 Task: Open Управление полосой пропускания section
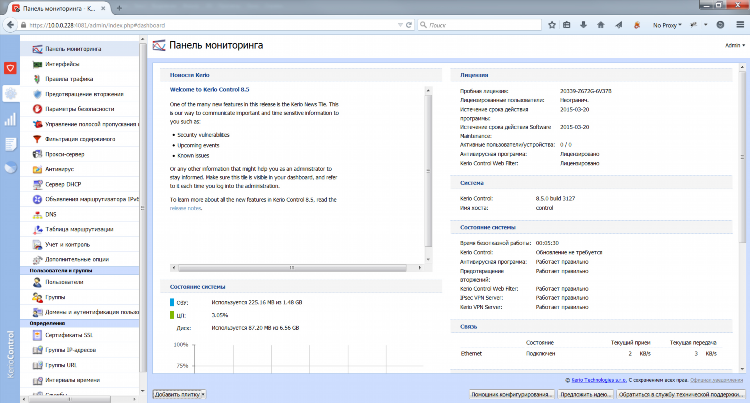coord(86,124)
